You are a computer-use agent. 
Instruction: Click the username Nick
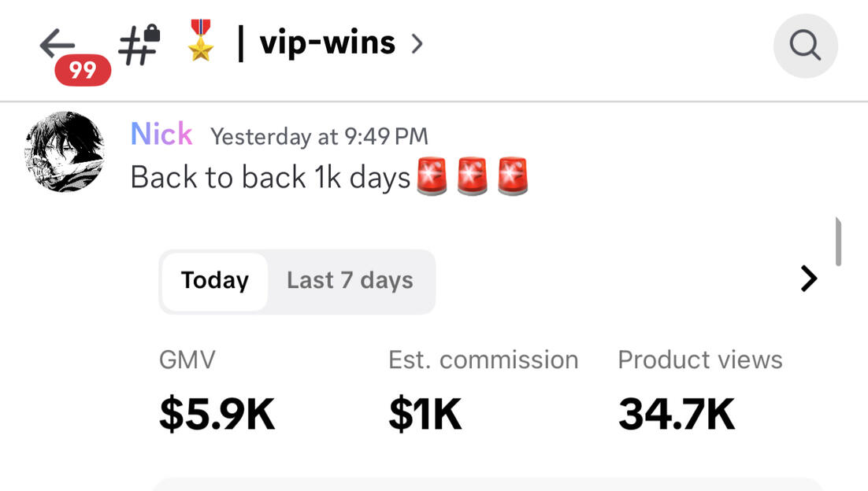click(x=161, y=134)
